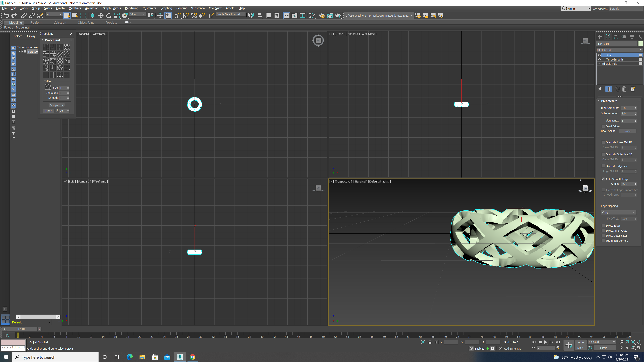
Task: Click the Select tab in panel
Action: (x=18, y=36)
